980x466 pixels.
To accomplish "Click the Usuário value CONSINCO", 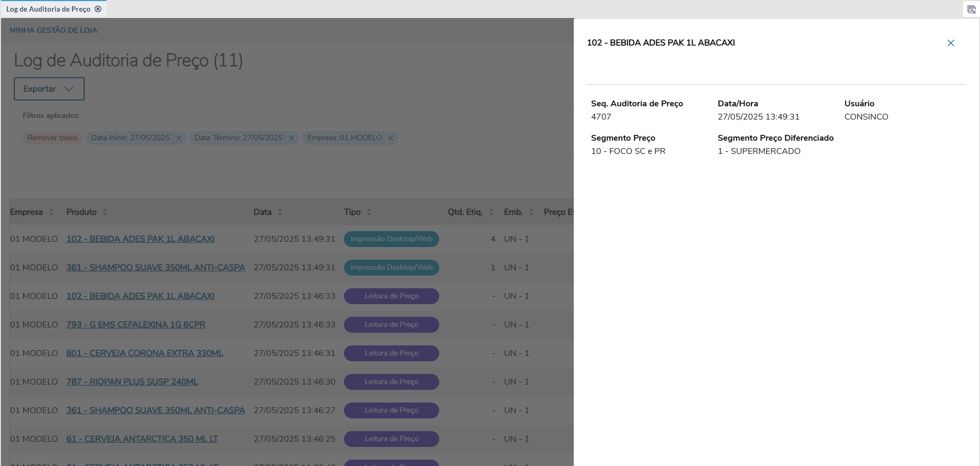I will point(866,117).
